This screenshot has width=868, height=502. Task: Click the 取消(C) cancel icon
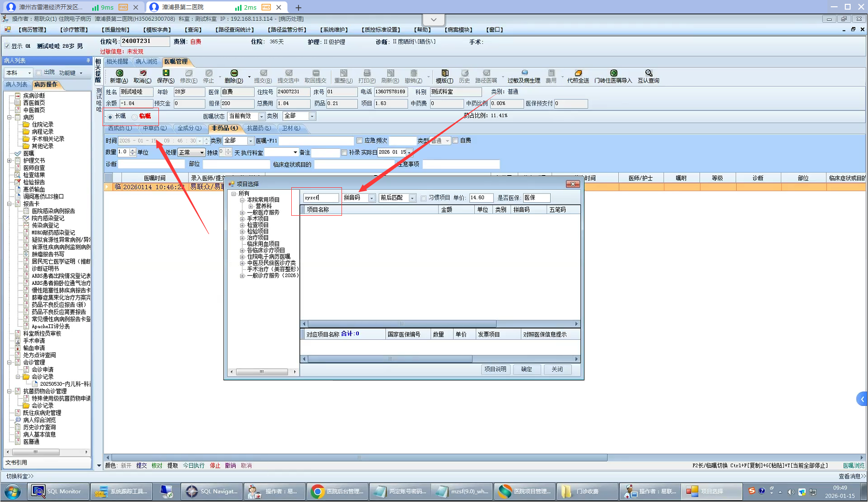coord(142,76)
